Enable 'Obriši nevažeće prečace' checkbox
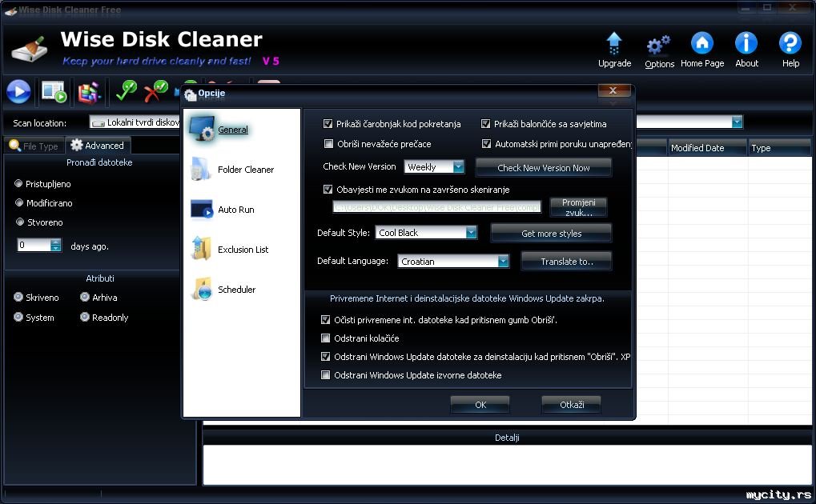Viewport: 816px width, 504px height. (328, 143)
